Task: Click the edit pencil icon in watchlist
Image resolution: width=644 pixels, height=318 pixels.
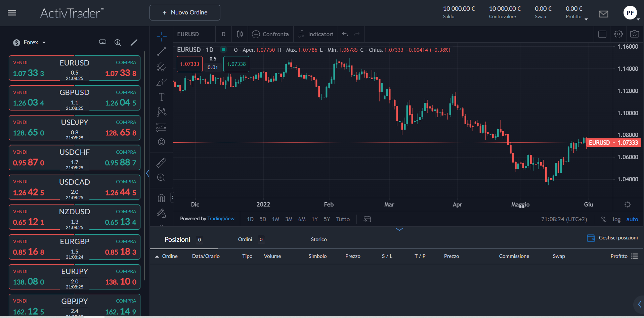Action: (134, 43)
